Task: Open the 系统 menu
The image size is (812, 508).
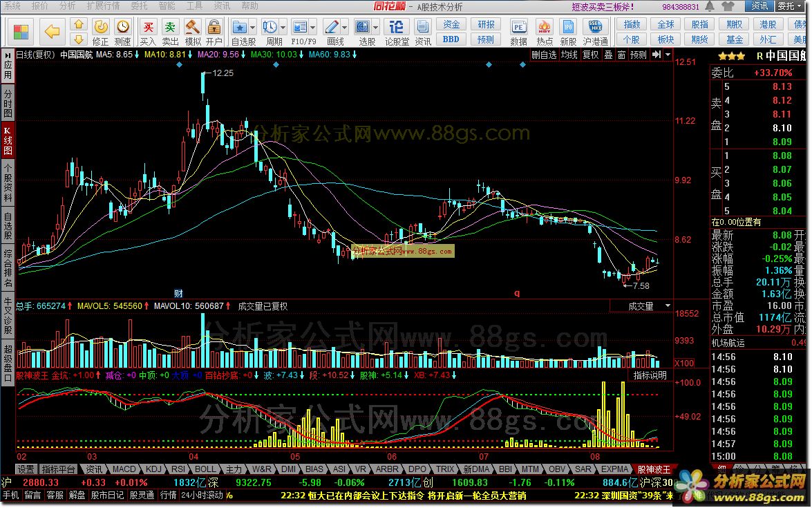Action: point(12,6)
